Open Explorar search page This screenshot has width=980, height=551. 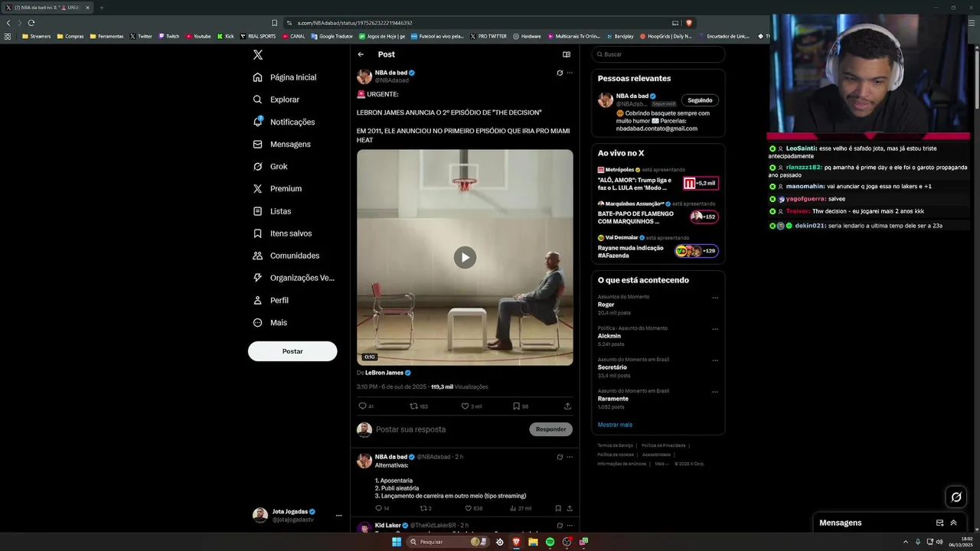[x=276, y=99]
